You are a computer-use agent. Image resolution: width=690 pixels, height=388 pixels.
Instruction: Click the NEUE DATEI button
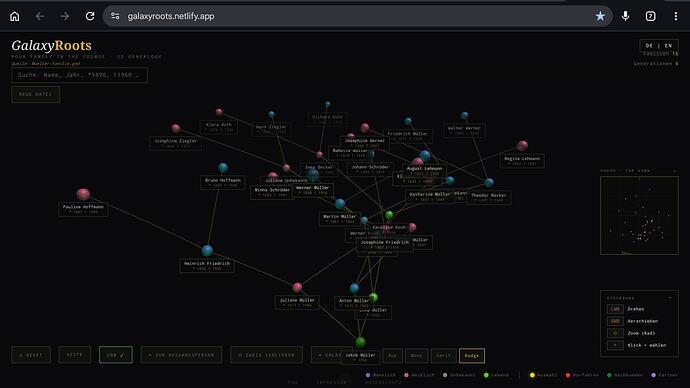coord(35,94)
